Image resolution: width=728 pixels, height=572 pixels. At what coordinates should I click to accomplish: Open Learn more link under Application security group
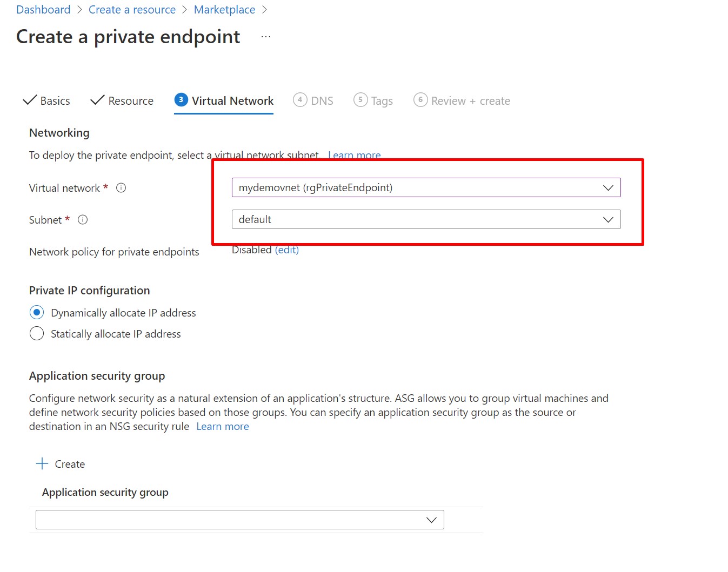[x=222, y=427]
